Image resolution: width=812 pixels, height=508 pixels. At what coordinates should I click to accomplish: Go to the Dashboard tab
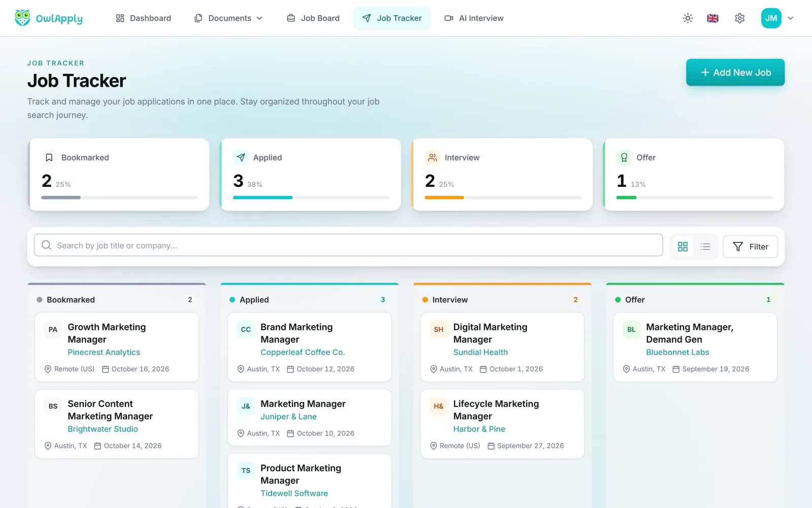point(144,18)
